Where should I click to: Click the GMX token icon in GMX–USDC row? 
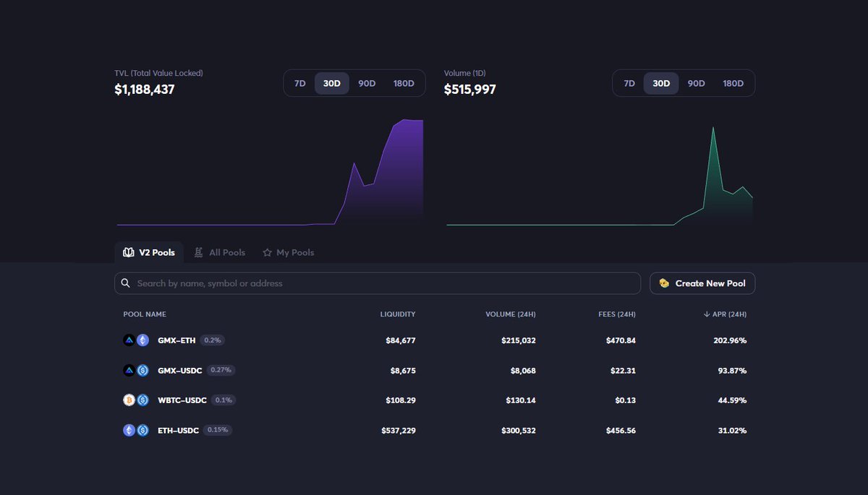pyautogui.click(x=129, y=370)
